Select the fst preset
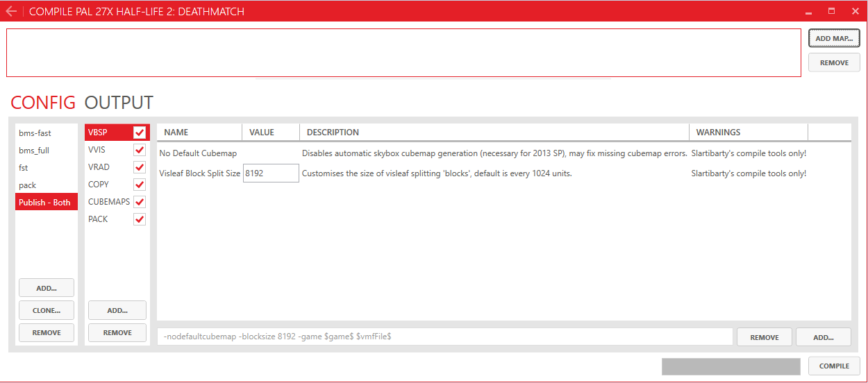This screenshot has width=868, height=383. click(47, 167)
